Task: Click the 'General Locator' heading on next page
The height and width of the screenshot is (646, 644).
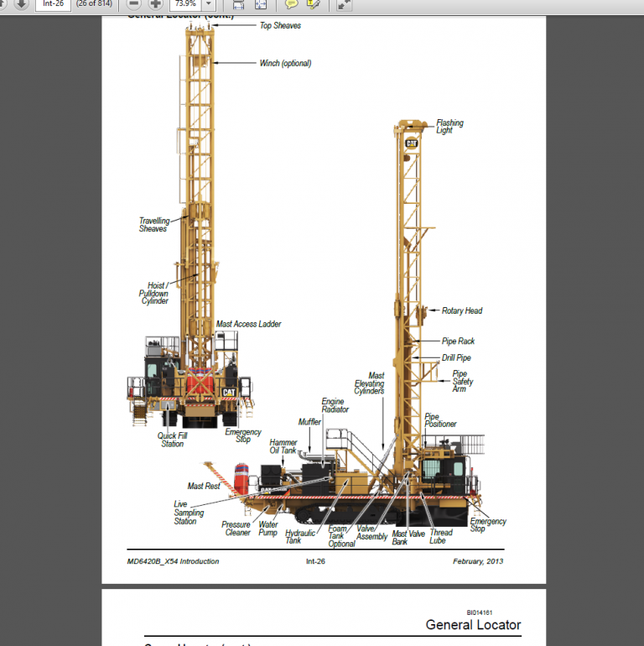Action: pos(473,625)
